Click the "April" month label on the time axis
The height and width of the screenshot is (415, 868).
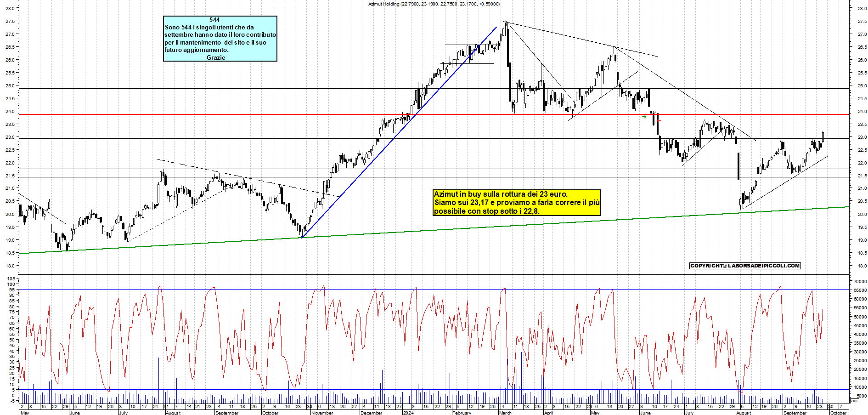pos(549,413)
